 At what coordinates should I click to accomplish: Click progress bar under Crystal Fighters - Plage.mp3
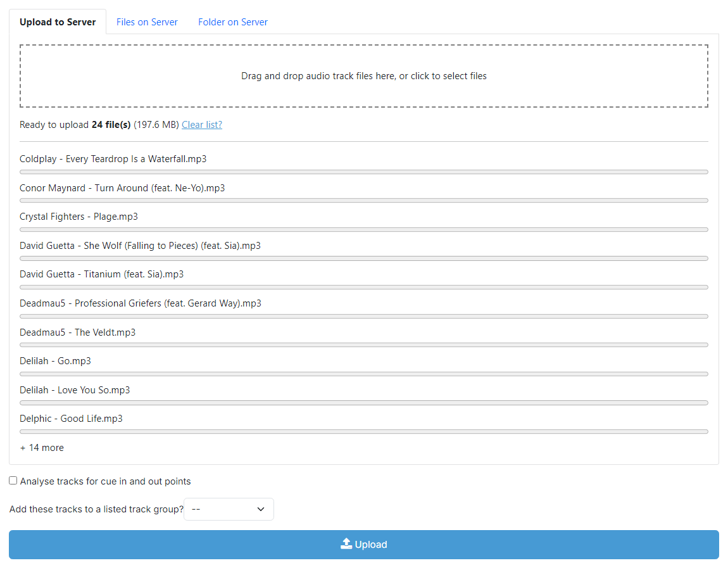tap(364, 229)
